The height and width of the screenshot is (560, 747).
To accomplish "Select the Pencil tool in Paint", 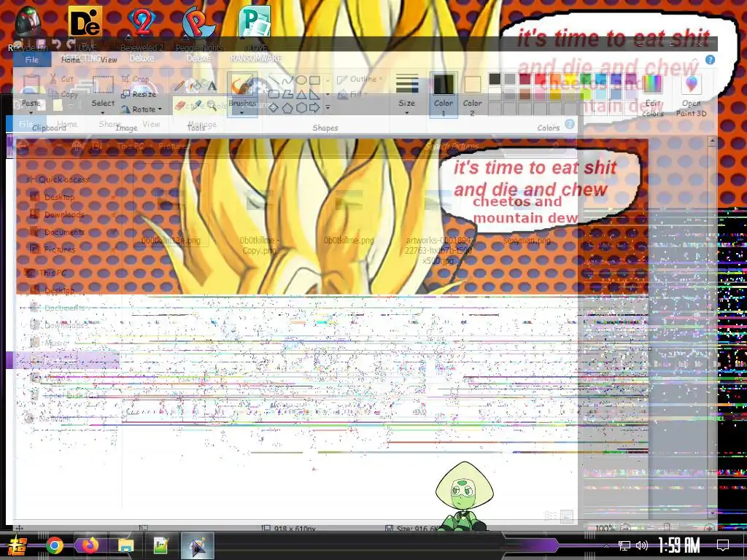I will [x=179, y=86].
